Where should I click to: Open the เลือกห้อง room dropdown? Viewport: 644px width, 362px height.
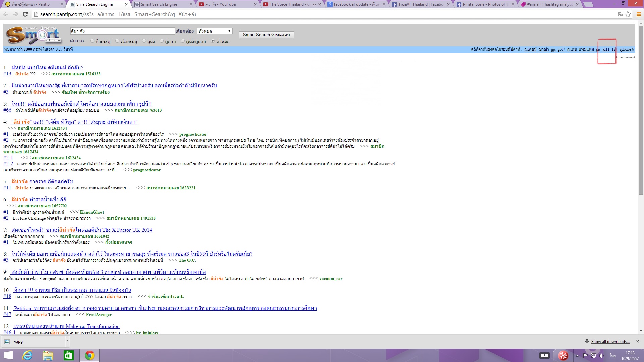(x=214, y=31)
